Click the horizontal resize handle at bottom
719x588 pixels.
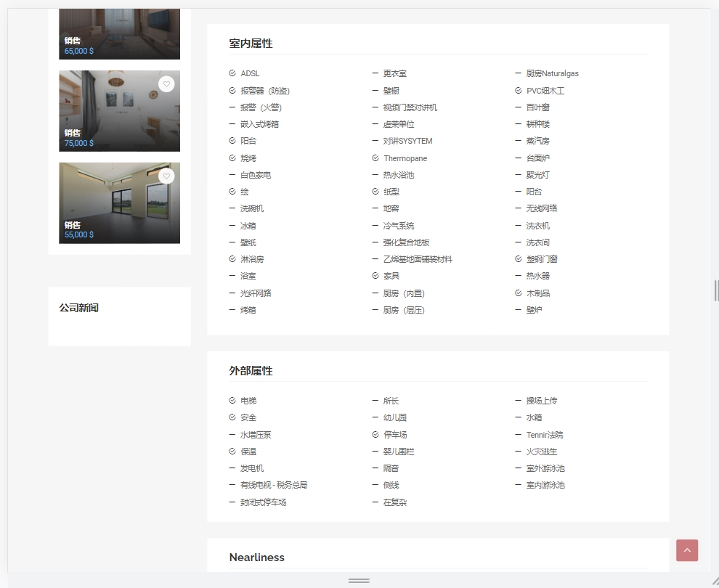click(x=359, y=580)
